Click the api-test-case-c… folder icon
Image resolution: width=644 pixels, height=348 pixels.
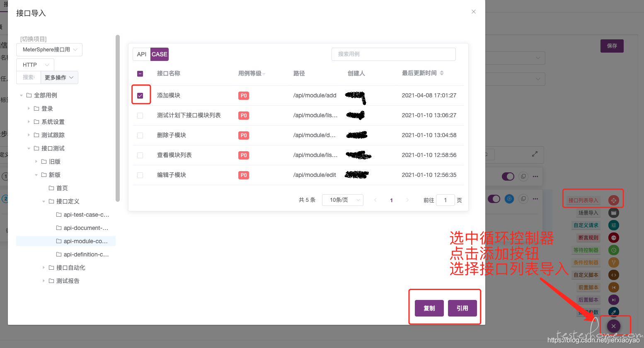59,215
